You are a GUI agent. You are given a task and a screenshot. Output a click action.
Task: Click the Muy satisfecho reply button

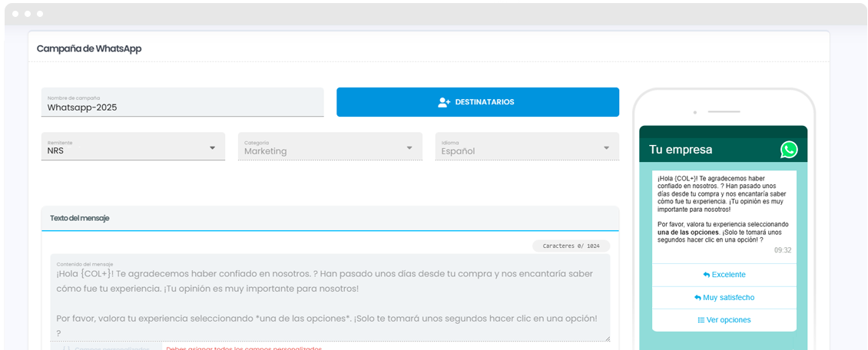click(x=724, y=298)
